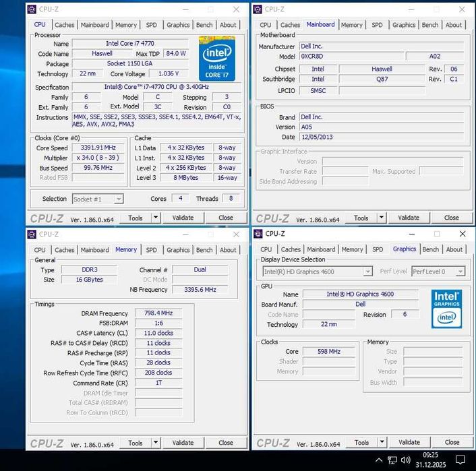The height and width of the screenshot is (471, 476).
Task: Open Socket #1 selection dropdown
Action: click(98, 199)
